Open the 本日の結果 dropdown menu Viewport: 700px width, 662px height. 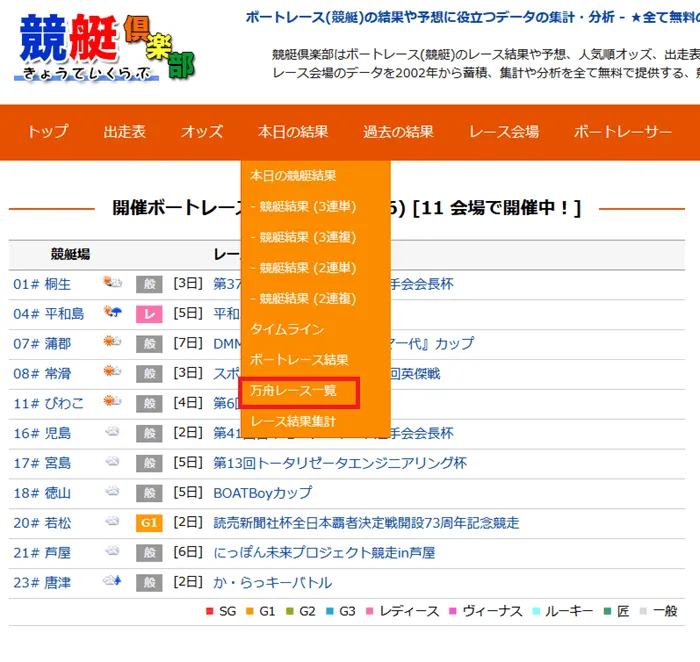292,132
